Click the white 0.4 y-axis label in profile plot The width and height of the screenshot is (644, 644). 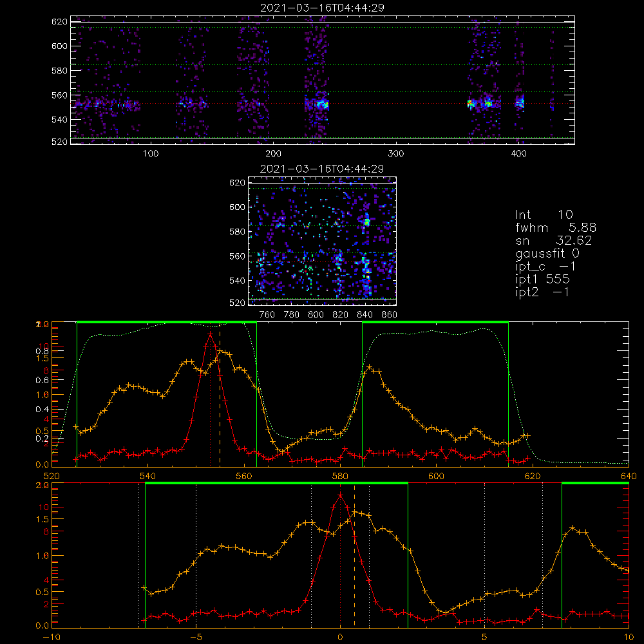pos(42,410)
